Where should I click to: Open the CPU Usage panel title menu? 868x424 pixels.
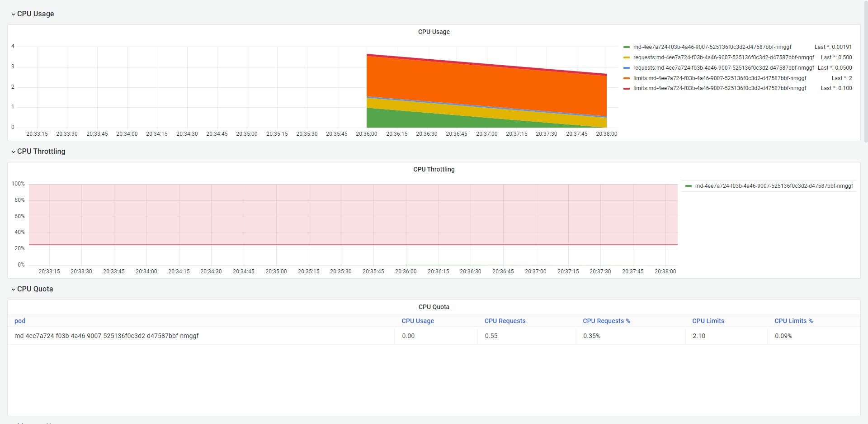(x=434, y=32)
